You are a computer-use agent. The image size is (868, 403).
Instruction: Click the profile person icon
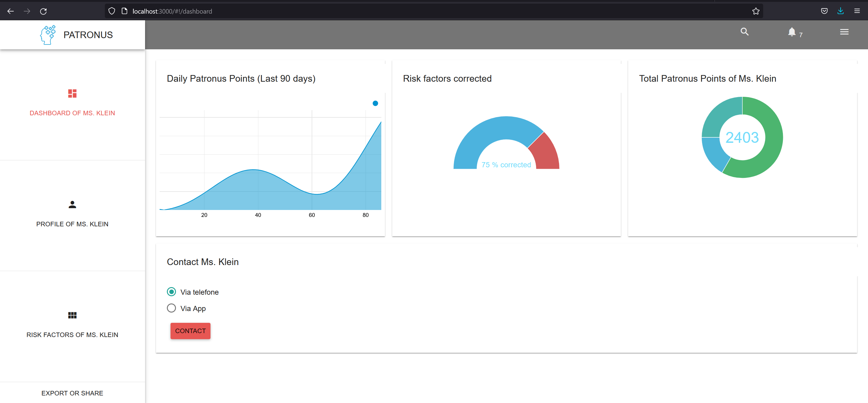72,204
